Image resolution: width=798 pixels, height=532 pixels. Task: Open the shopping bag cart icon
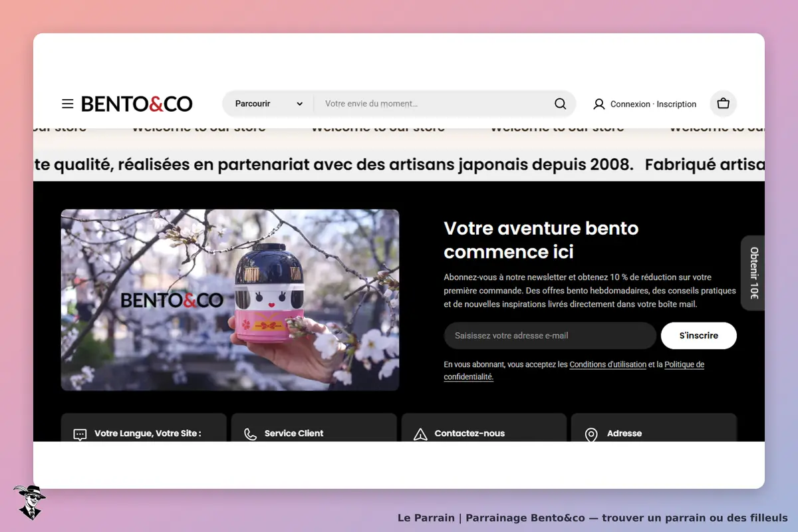(x=724, y=104)
